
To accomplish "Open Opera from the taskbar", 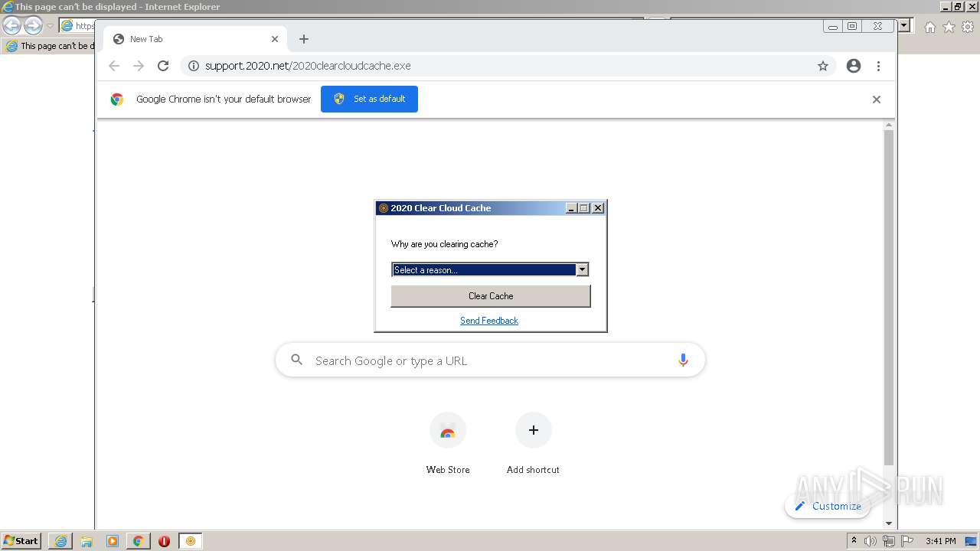I will tap(164, 541).
